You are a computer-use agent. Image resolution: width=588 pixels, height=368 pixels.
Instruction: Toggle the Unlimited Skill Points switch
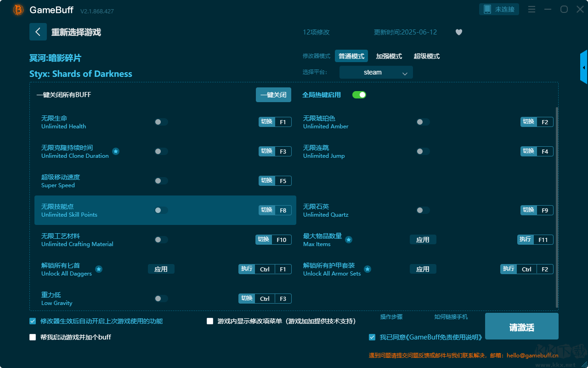(161, 210)
